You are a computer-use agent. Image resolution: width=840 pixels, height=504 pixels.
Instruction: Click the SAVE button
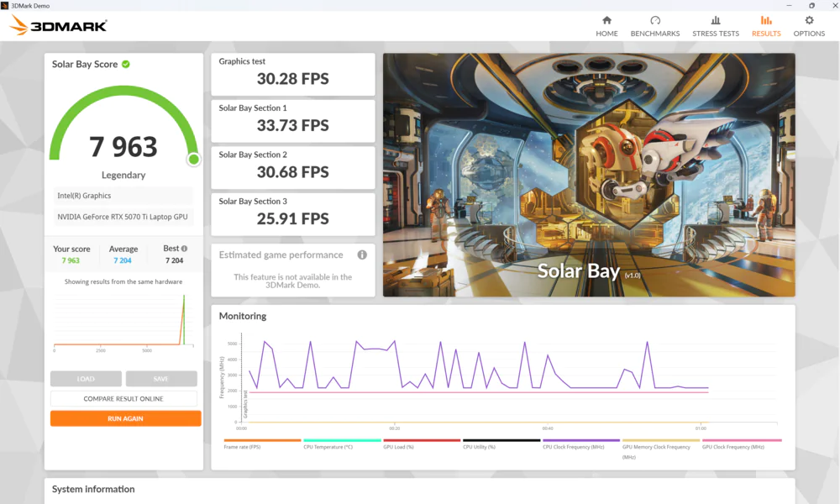click(x=160, y=378)
